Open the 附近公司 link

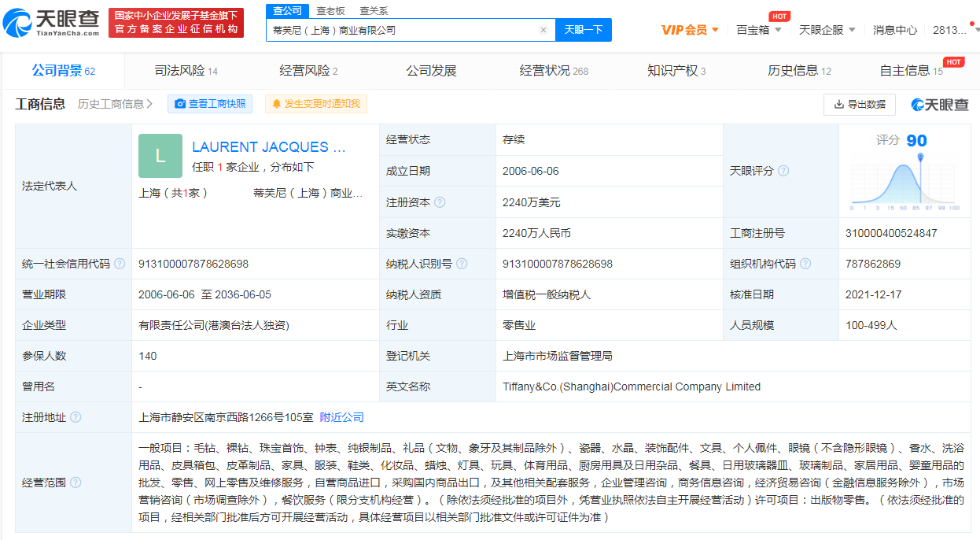point(341,417)
